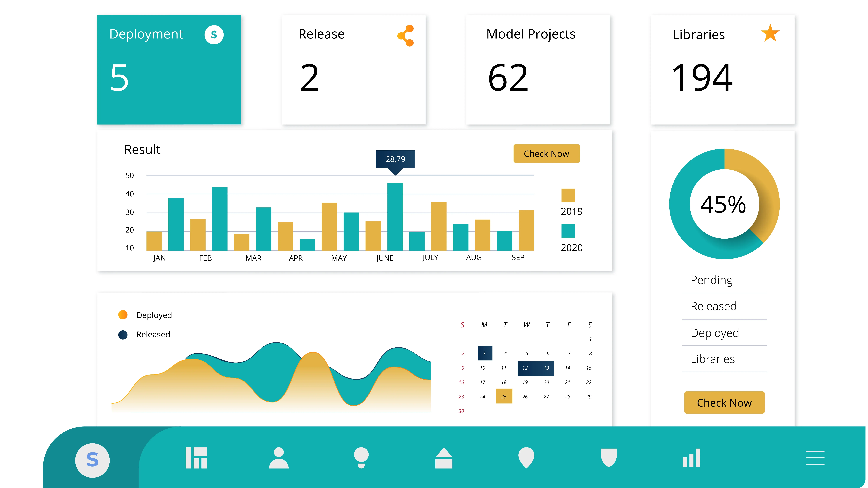Image resolution: width=868 pixels, height=488 pixels.
Task: Select date 1 in calendar
Action: tap(590, 339)
